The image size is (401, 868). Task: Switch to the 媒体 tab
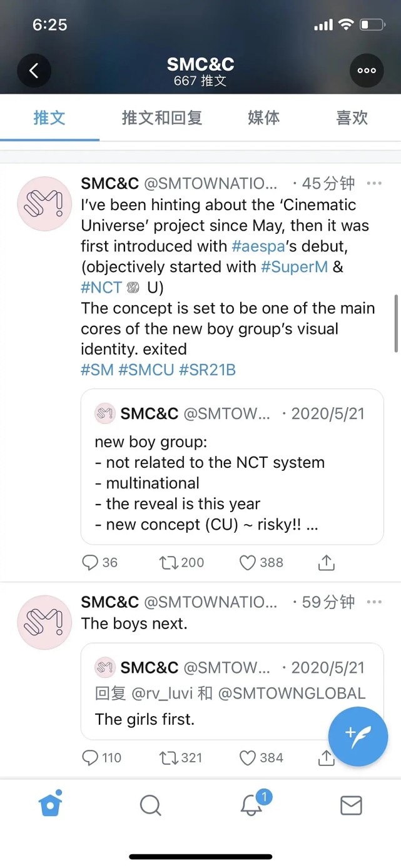tap(263, 118)
